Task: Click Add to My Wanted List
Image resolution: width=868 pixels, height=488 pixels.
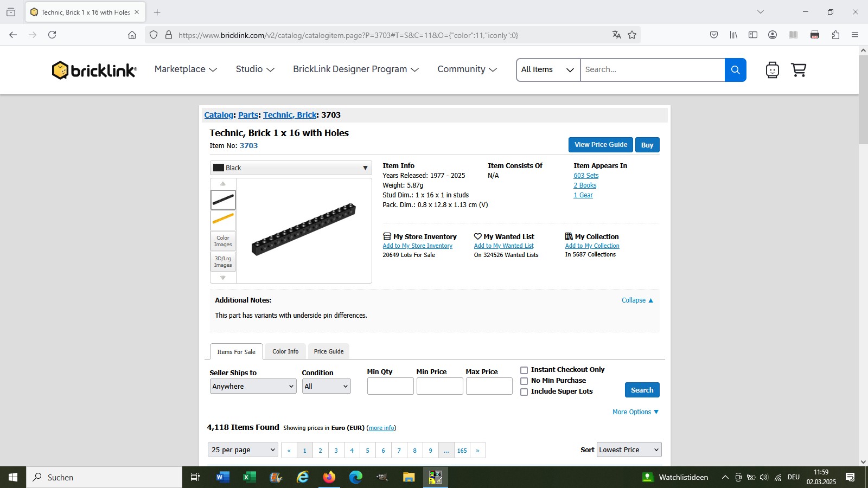Action: (503, 246)
